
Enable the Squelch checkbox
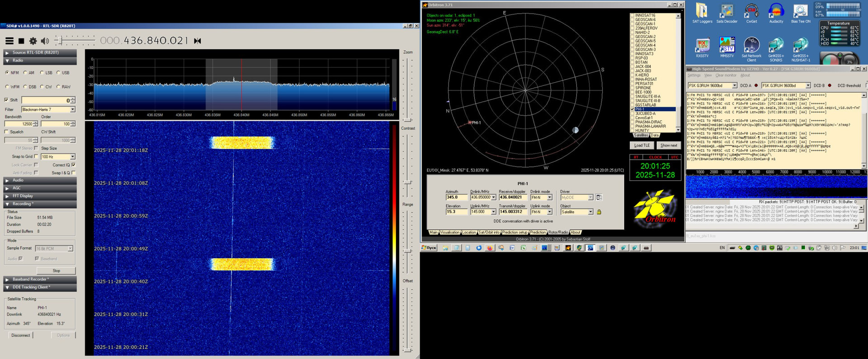(x=6, y=132)
